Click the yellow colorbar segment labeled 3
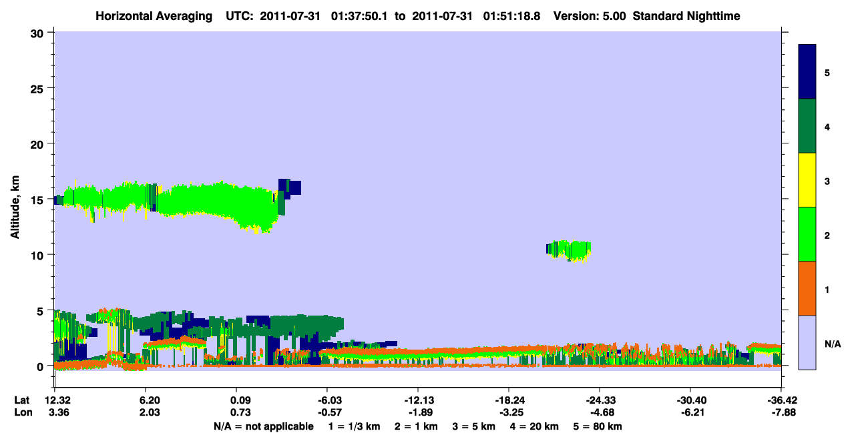 pos(808,180)
